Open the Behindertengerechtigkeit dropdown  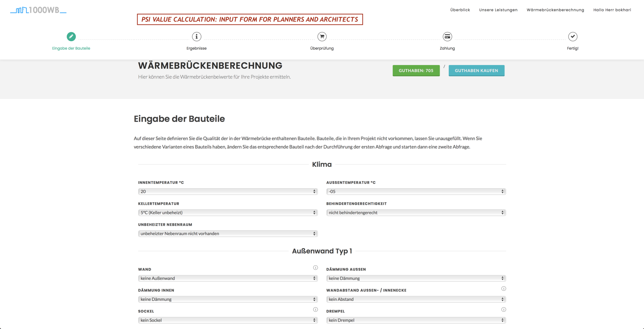pyautogui.click(x=416, y=213)
